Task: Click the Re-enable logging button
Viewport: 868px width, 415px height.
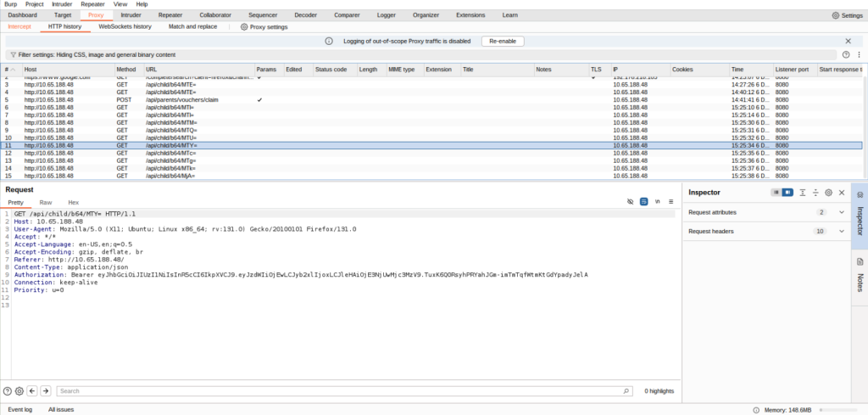Action: (x=504, y=41)
